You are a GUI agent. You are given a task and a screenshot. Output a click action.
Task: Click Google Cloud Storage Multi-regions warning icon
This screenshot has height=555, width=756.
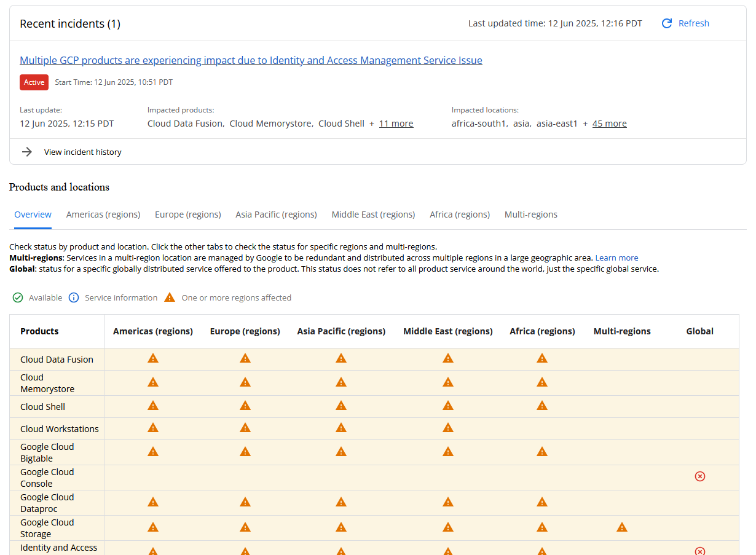(622, 527)
